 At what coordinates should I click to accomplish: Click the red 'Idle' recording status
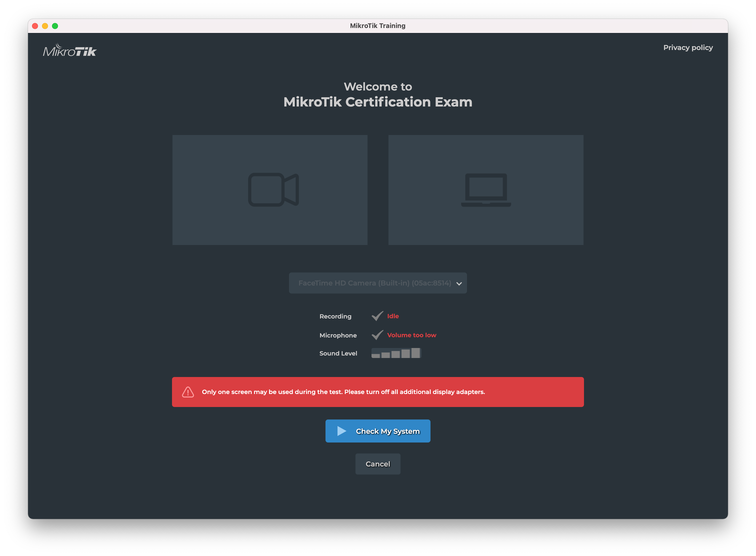point(393,316)
